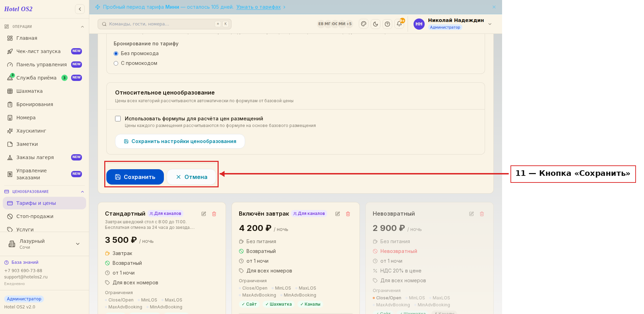Viewport: 644px width, 314px height.
Task: Edit the Невозвратный tariff card
Action: pos(471,214)
